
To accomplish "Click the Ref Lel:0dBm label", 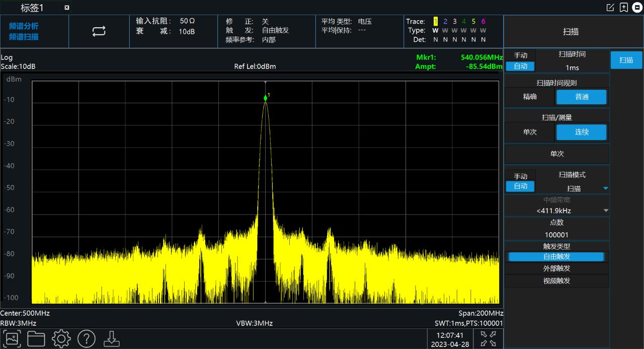I will pyautogui.click(x=255, y=66).
